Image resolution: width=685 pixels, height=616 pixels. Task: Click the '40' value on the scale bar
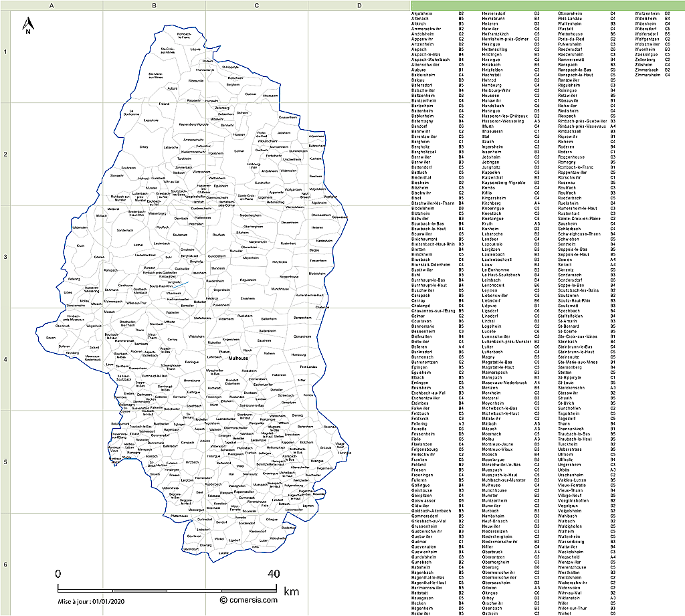[x=274, y=574]
